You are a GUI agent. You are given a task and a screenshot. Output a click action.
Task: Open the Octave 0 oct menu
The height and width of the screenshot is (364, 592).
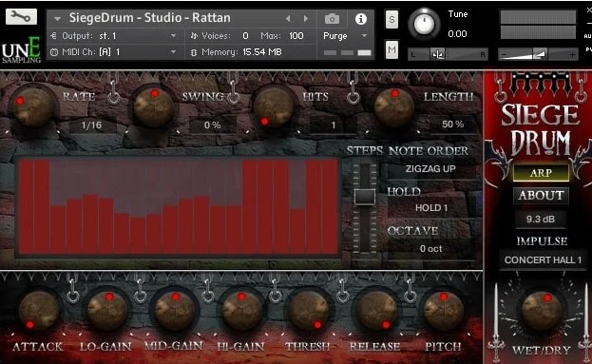pyautogui.click(x=430, y=248)
